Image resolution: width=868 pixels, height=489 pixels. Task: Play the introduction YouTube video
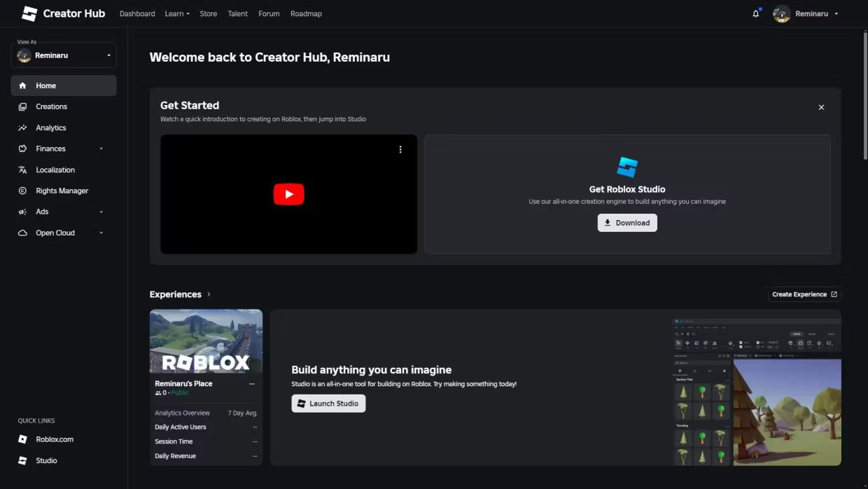(x=288, y=194)
